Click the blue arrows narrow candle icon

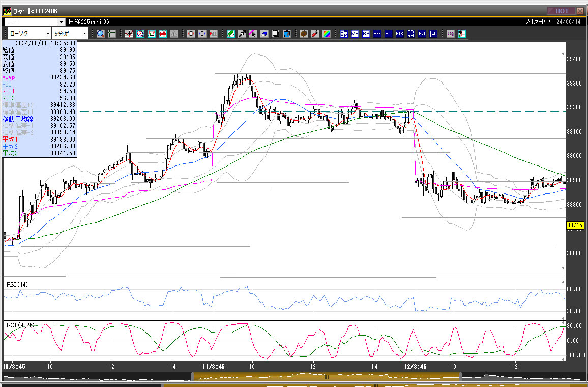[x=202, y=34]
